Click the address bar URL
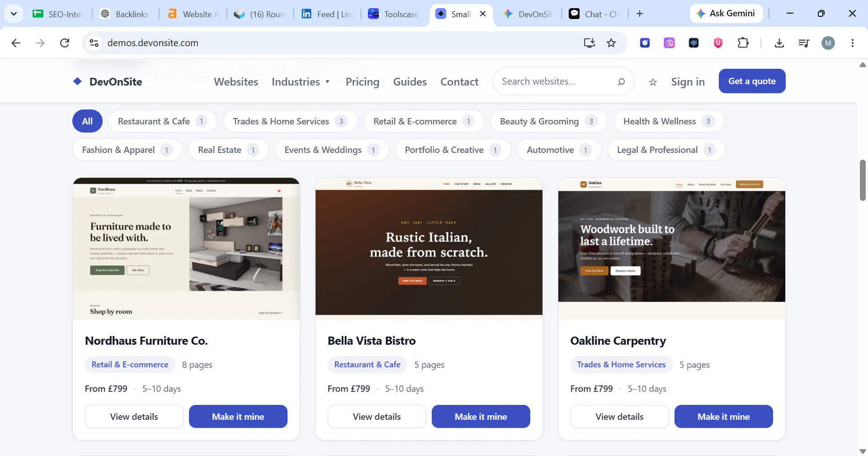Viewport: 868px width, 456px height. point(153,43)
